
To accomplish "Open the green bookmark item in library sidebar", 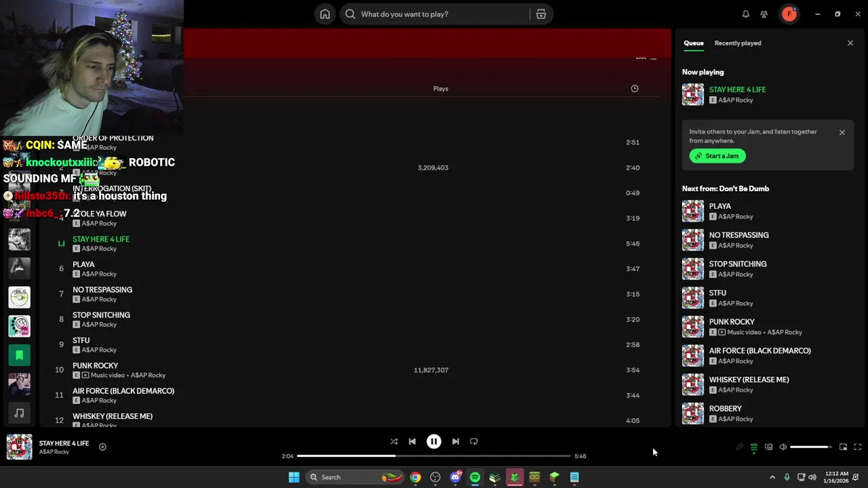I will coord(19,355).
